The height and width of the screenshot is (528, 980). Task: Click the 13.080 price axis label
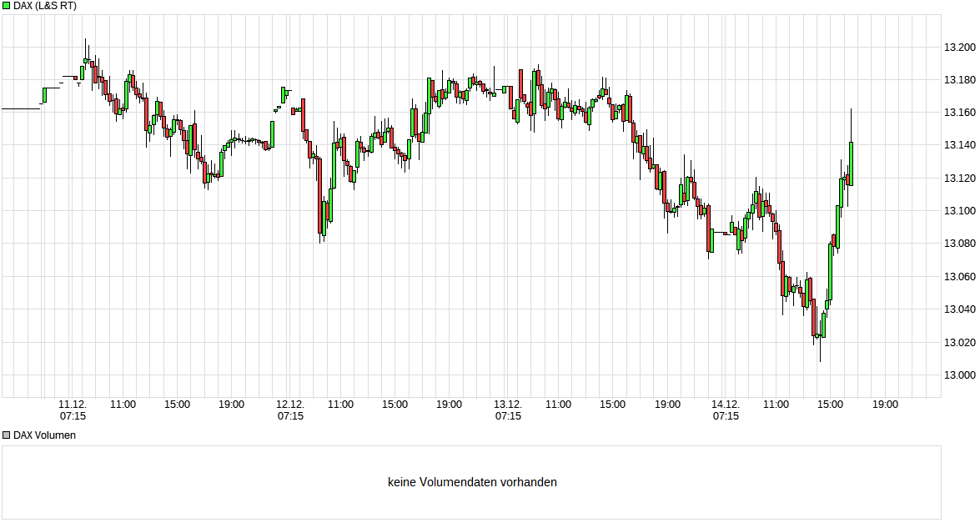point(959,243)
